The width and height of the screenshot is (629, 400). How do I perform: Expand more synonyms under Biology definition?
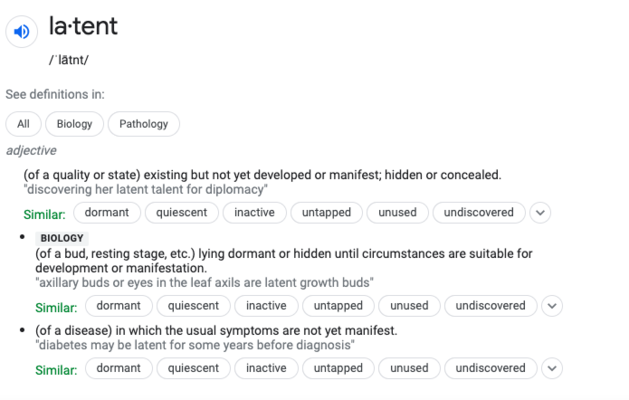[x=552, y=306]
